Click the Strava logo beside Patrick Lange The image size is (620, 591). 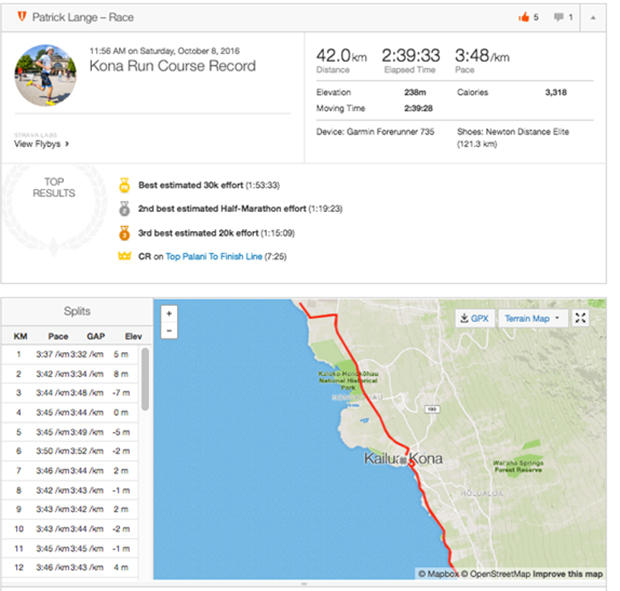(20, 18)
